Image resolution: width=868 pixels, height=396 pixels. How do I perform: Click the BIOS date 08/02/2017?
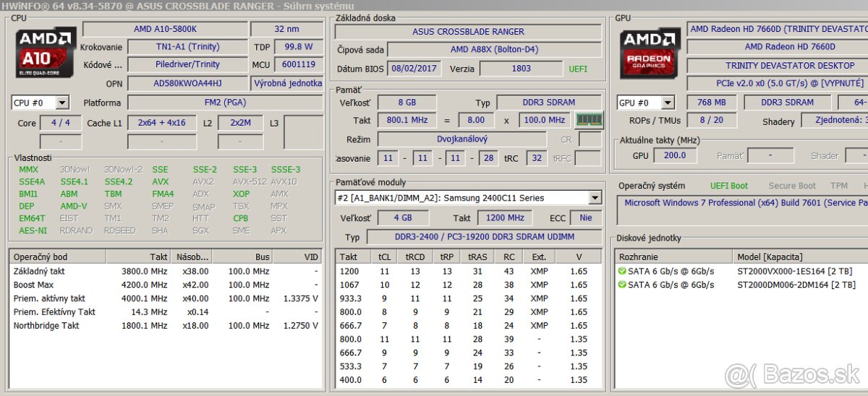(x=414, y=69)
